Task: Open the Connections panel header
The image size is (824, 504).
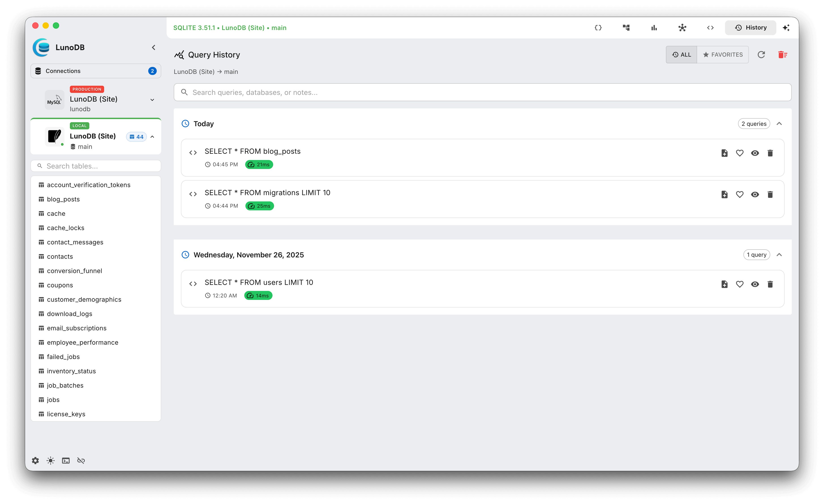Action: tap(96, 71)
